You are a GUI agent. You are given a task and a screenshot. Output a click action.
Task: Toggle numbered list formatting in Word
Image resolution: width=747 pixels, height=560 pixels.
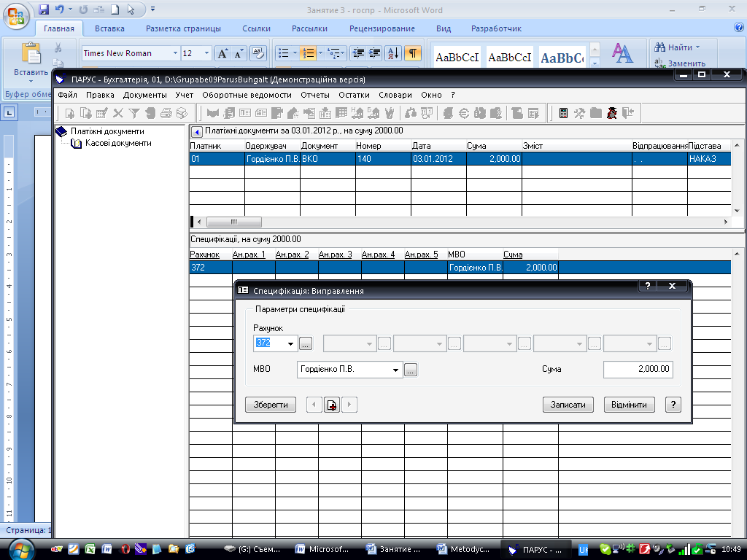coord(308,53)
